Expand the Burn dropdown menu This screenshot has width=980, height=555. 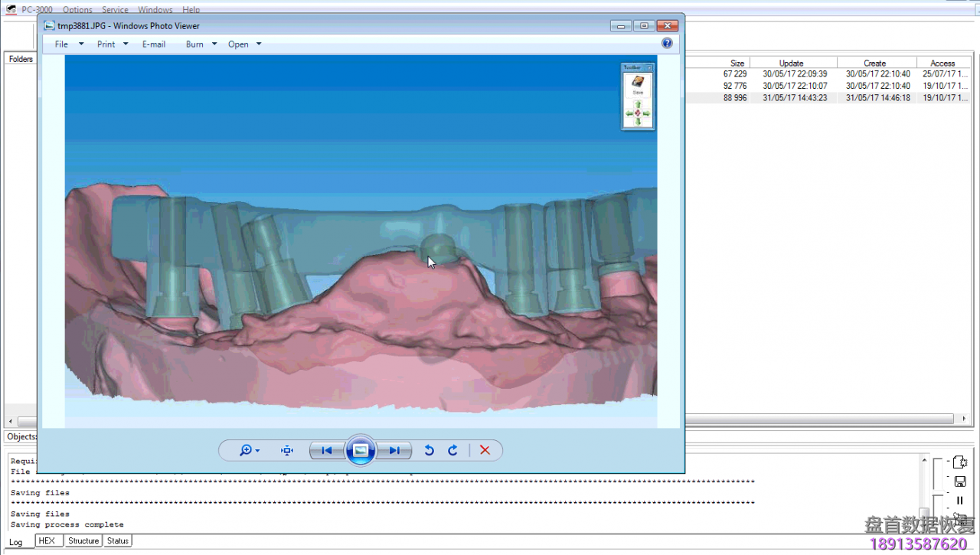201,44
